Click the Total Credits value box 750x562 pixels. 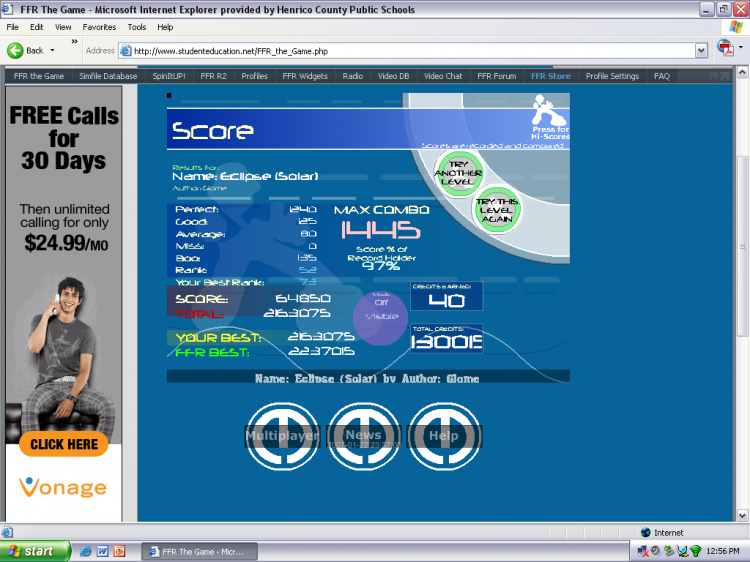447,338
